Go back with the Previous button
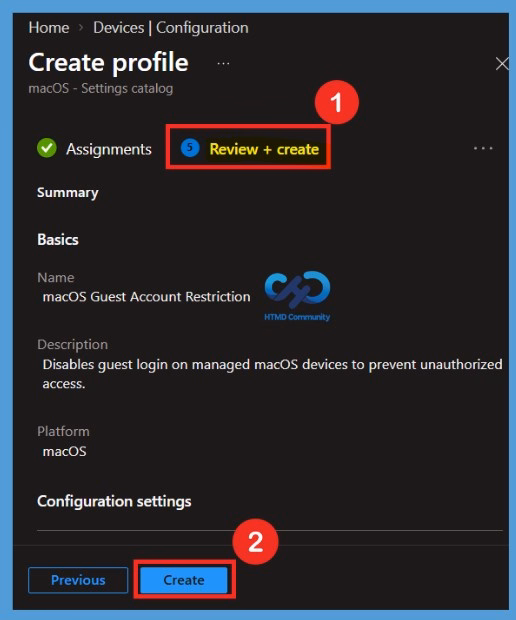Screen dimensions: 516x620 click(78, 580)
